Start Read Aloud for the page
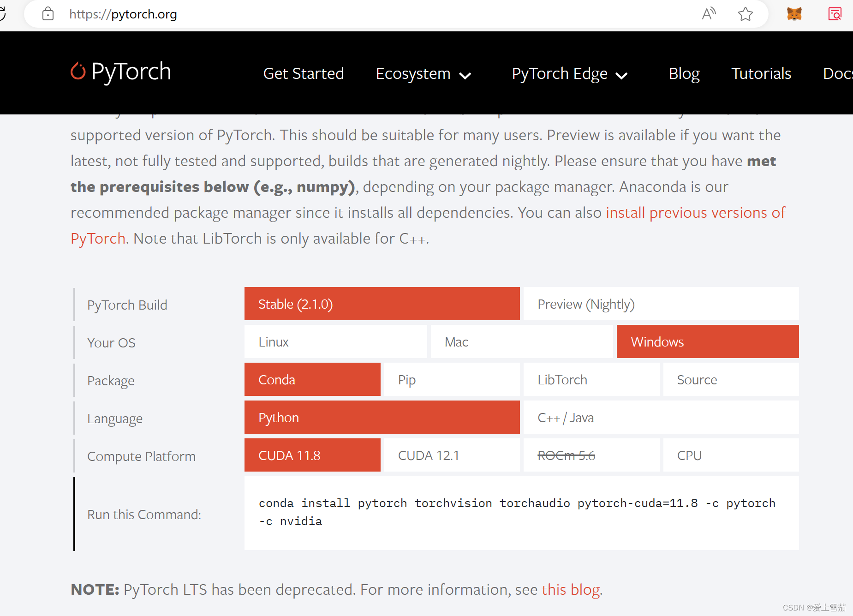 pos(709,14)
